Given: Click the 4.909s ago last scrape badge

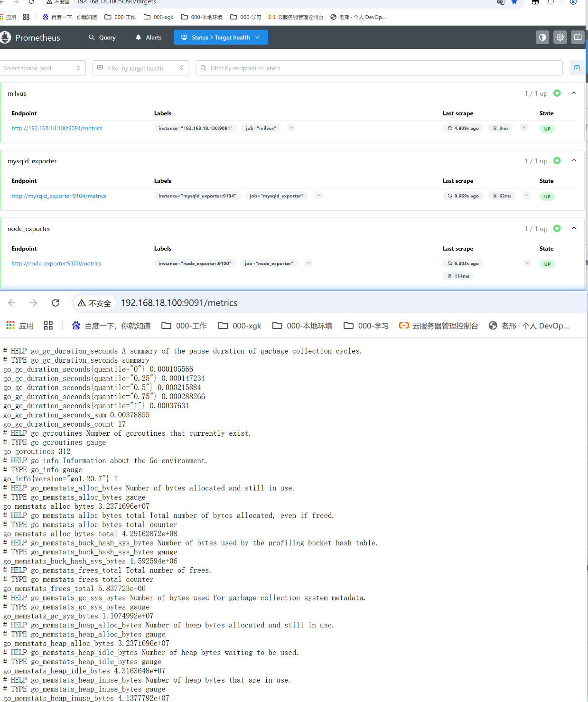Looking at the screenshot, I should click(x=463, y=128).
